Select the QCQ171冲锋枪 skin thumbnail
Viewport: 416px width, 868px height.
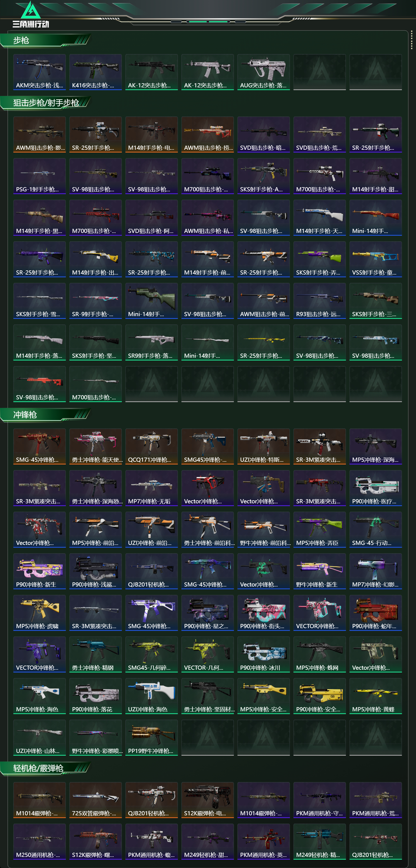152,446
